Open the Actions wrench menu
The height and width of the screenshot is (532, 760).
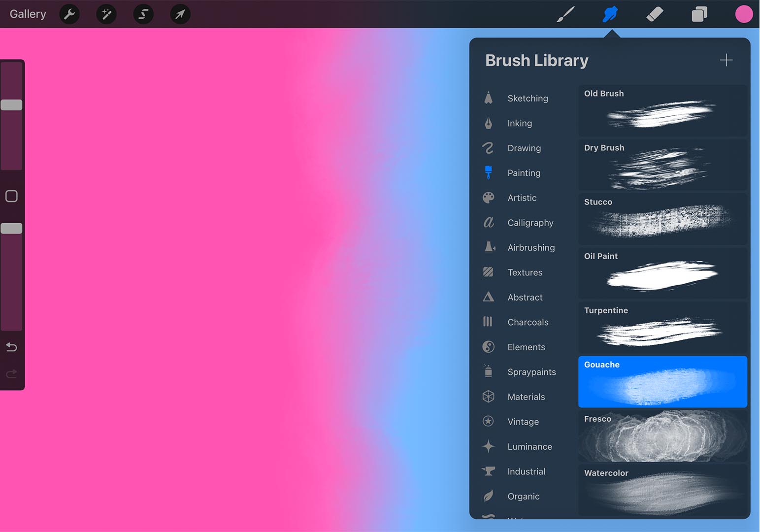(x=69, y=14)
